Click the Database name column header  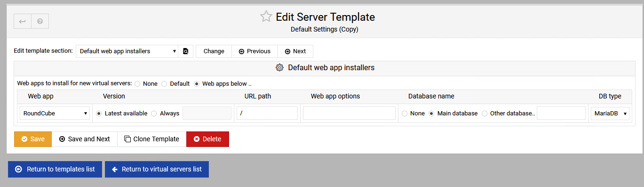(431, 96)
